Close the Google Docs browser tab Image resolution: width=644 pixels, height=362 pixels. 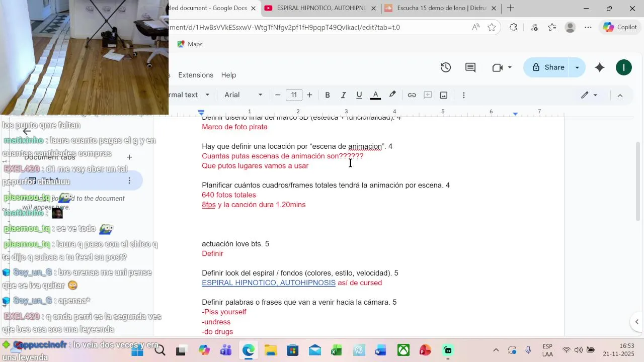tap(254, 8)
